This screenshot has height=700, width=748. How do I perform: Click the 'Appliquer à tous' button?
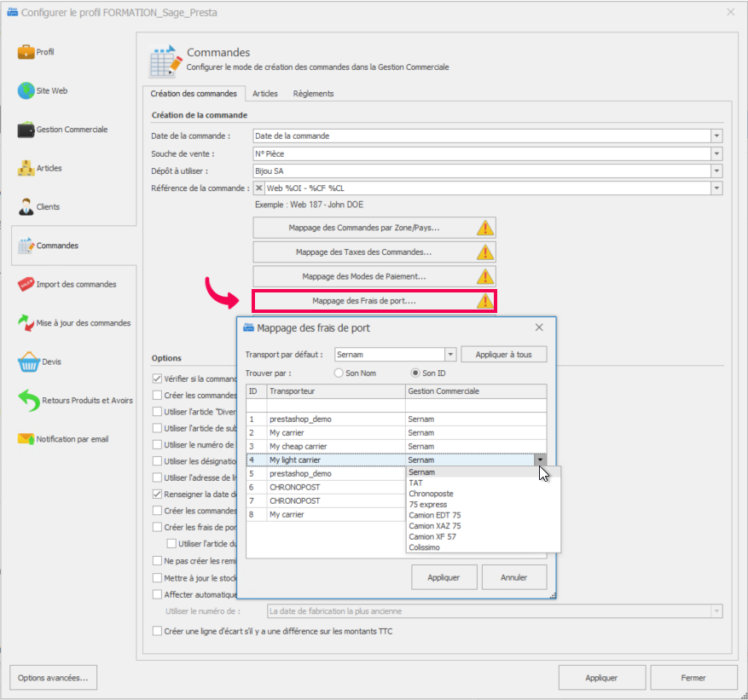point(503,355)
